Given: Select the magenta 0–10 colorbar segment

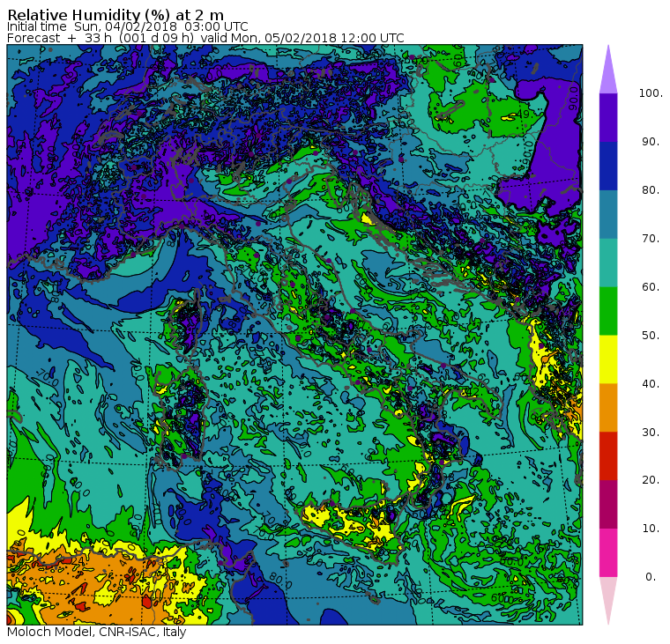Looking at the screenshot, I should click(x=608, y=552).
